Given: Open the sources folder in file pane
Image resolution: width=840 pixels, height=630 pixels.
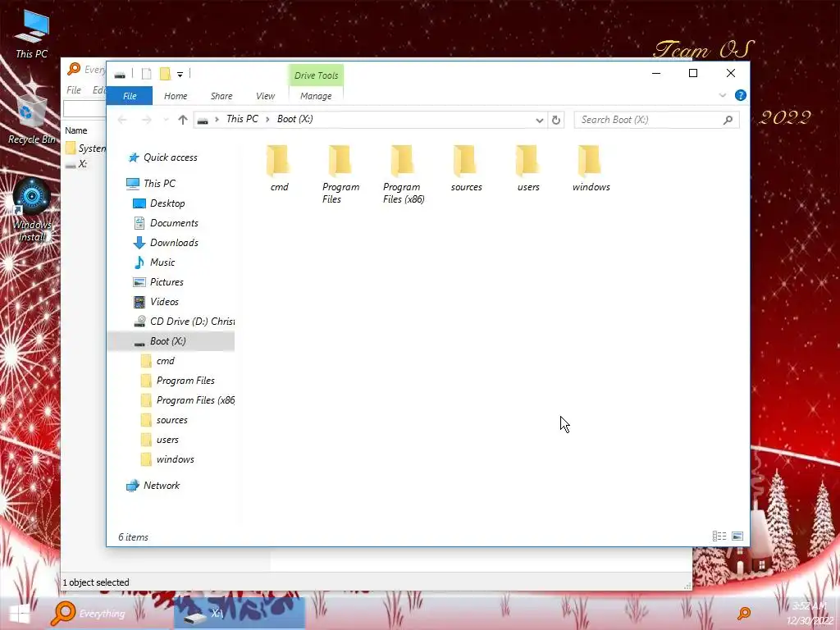Looking at the screenshot, I should (x=466, y=169).
